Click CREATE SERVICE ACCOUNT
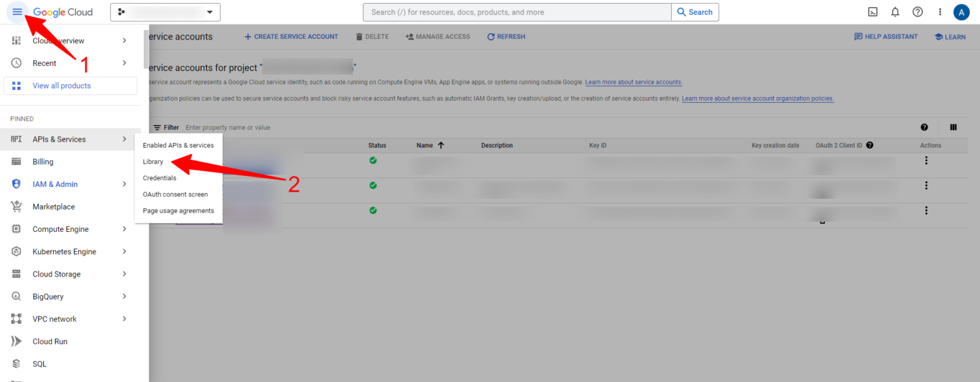The image size is (980, 382). pos(291,36)
